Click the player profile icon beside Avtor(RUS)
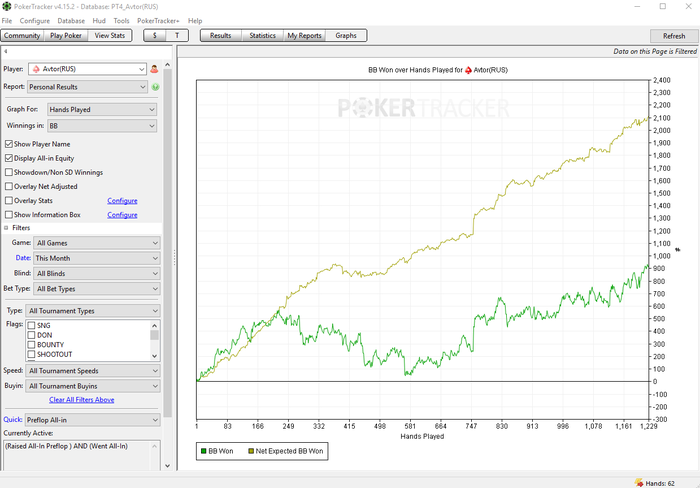Image resolution: width=700 pixels, height=488 pixels. coord(154,69)
